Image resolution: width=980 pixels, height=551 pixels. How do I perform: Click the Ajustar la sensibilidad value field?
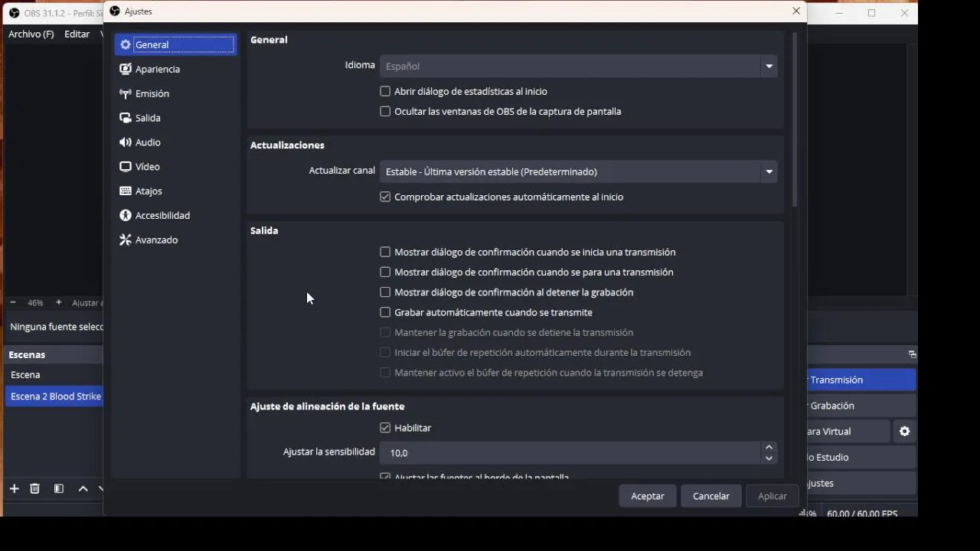coord(570,452)
